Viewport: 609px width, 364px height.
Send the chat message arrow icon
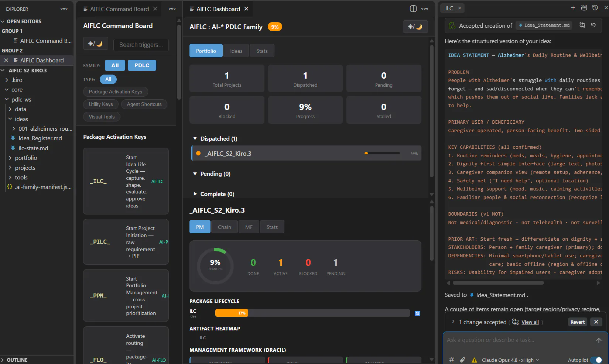(599, 340)
